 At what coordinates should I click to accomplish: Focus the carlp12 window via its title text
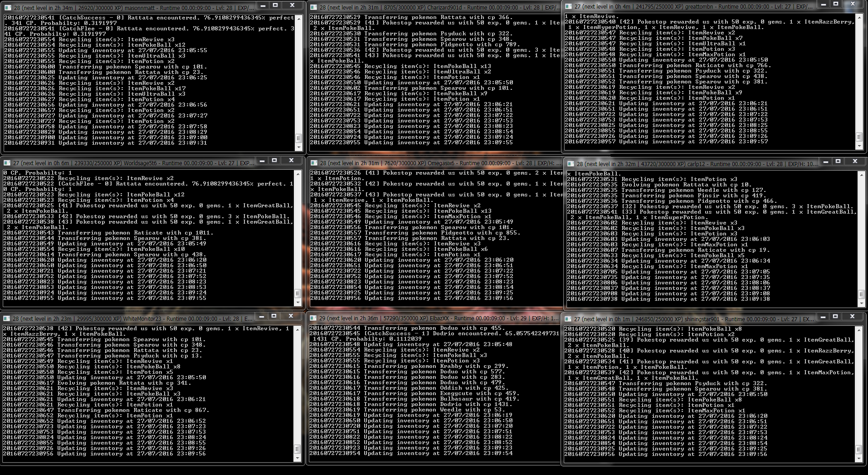pos(697,164)
